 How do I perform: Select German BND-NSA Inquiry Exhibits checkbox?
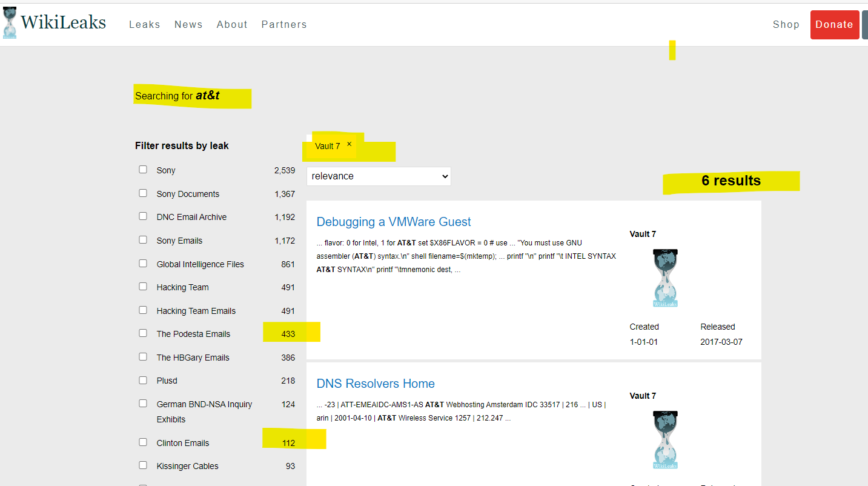(x=143, y=404)
